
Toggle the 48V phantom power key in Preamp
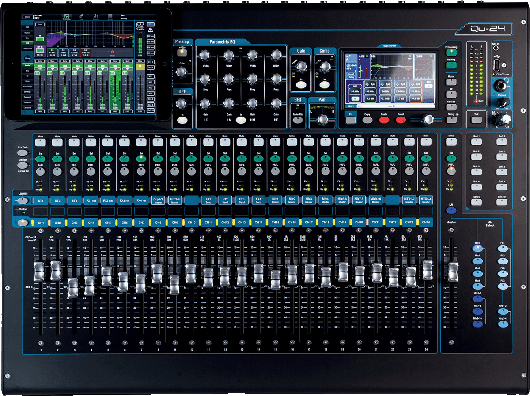point(182,53)
